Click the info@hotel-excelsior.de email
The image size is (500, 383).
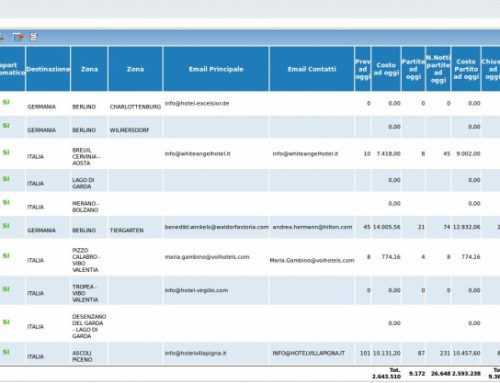click(x=197, y=103)
